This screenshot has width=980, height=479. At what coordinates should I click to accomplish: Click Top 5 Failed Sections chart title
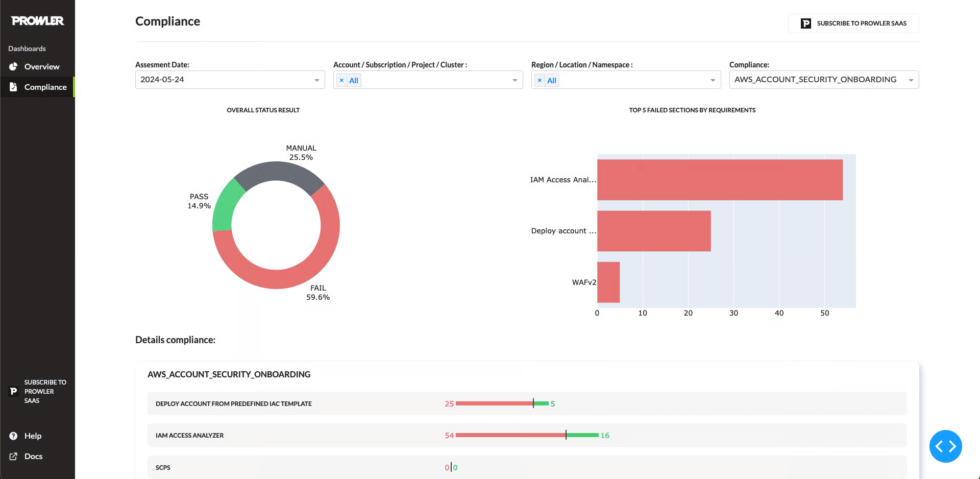click(x=692, y=110)
